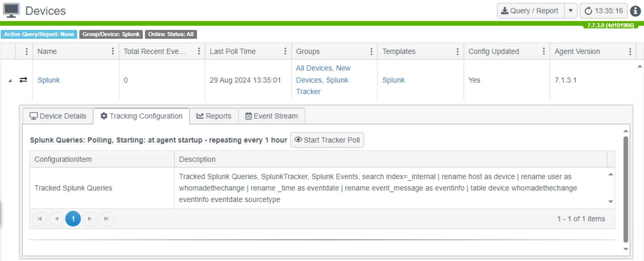
Task: Switch to the Device Details tab
Action: (x=58, y=116)
